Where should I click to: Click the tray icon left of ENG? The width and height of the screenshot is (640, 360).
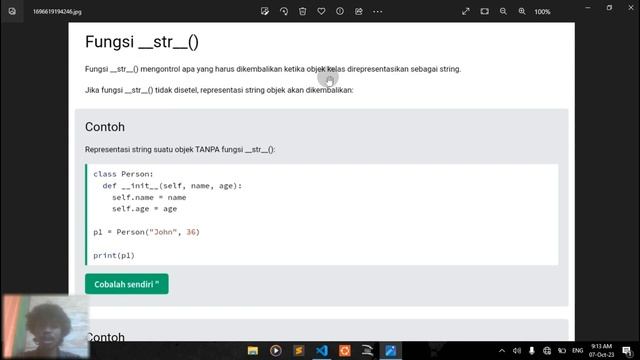562,351
